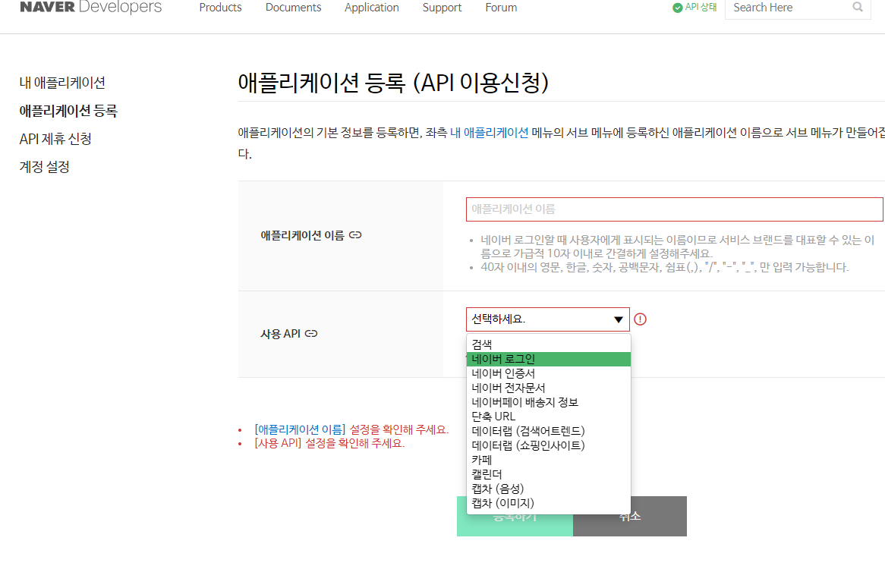Click the [애플리케이션 이름] error message link
885x588 pixels.
[x=300, y=429]
